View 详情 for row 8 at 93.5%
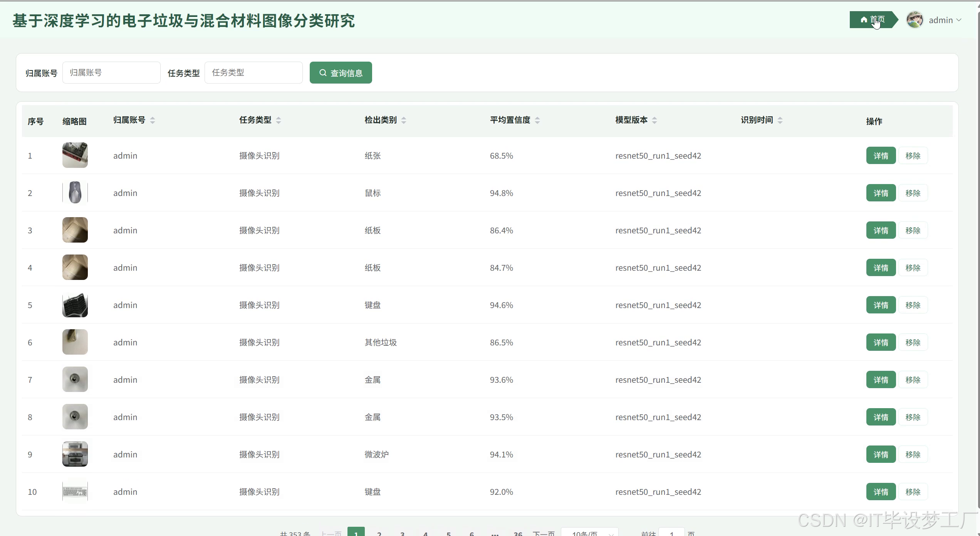Viewport: 980px width, 536px height. 881,417
